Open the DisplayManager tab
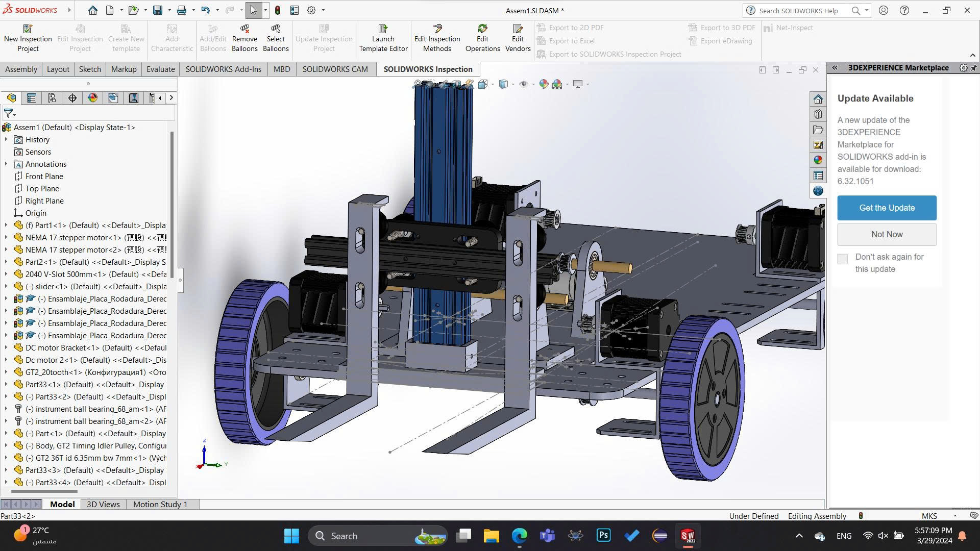 92,98
